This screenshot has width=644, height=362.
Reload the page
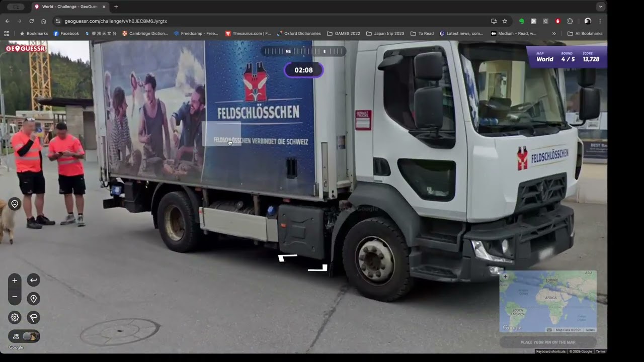click(x=32, y=21)
